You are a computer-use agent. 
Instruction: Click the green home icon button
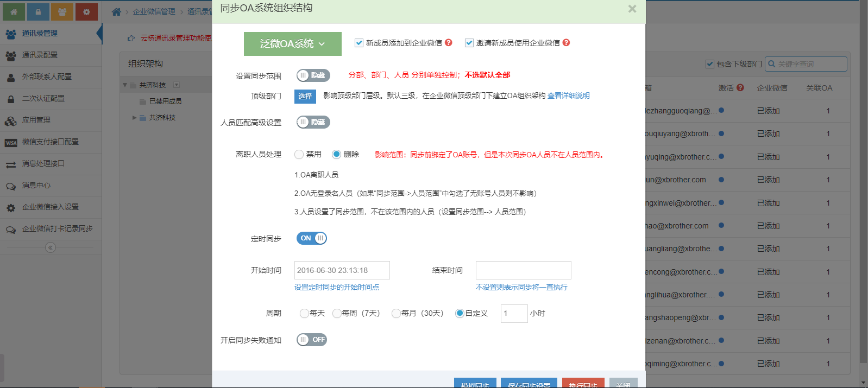pos(14,11)
